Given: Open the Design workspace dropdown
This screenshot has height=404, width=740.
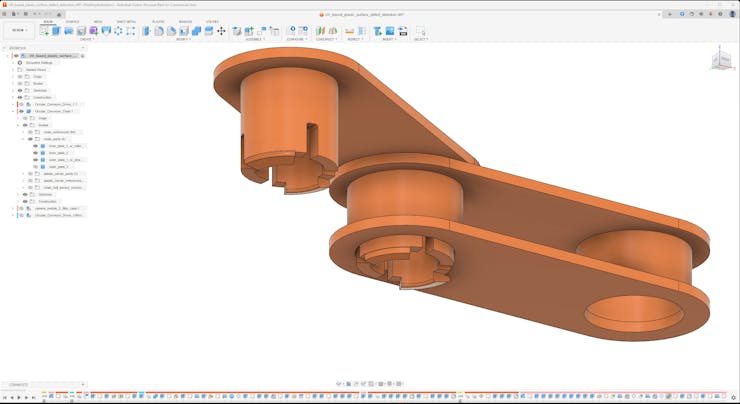Looking at the screenshot, I should [x=18, y=31].
